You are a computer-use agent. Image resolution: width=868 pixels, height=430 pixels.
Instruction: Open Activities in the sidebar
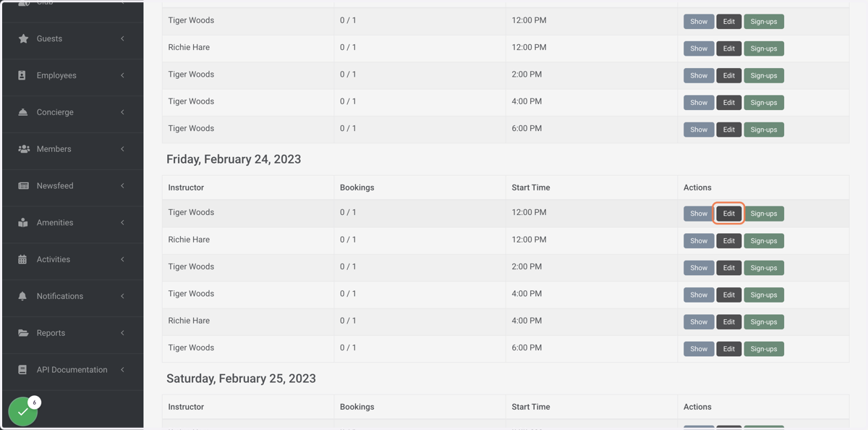[x=72, y=259]
